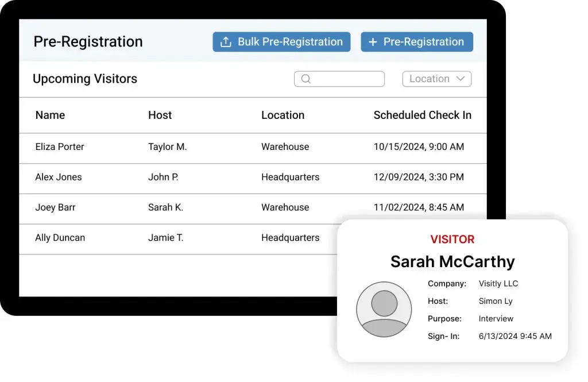This screenshot has width=588, height=382.
Task: Click host John P. cell
Action: click(x=163, y=177)
